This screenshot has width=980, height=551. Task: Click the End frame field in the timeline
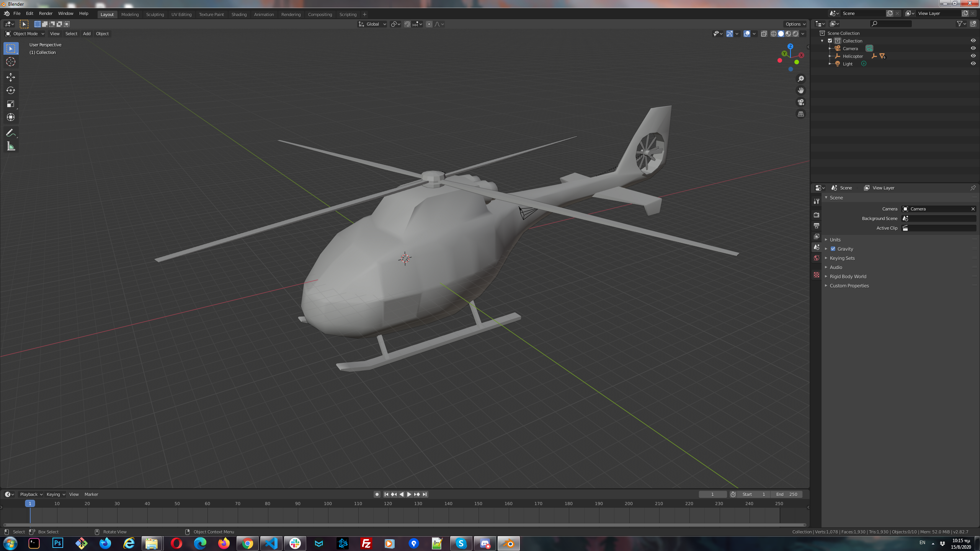786,494
